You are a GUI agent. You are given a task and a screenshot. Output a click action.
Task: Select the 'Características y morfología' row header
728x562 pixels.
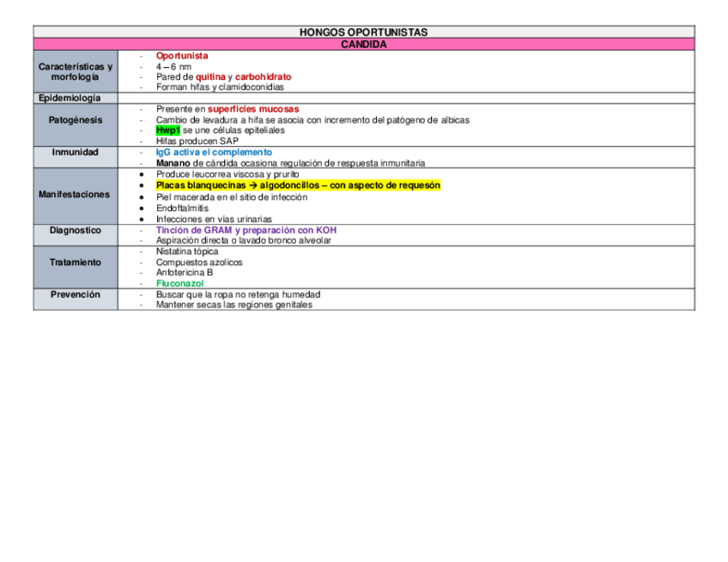click(x=76, y=71)
